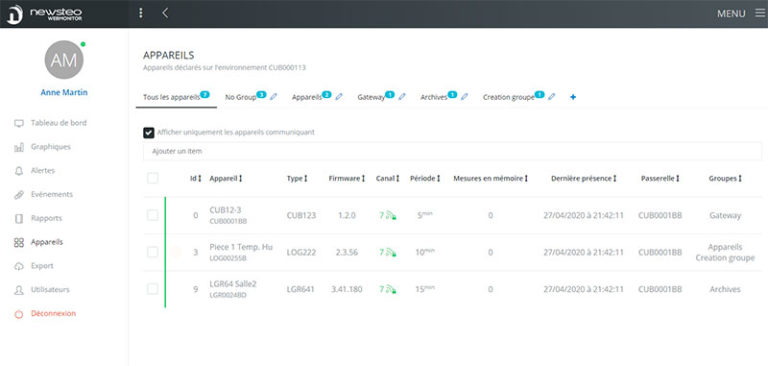
Task: Open device Piece 1 Temp. Hu
Action: click(241, 247)
